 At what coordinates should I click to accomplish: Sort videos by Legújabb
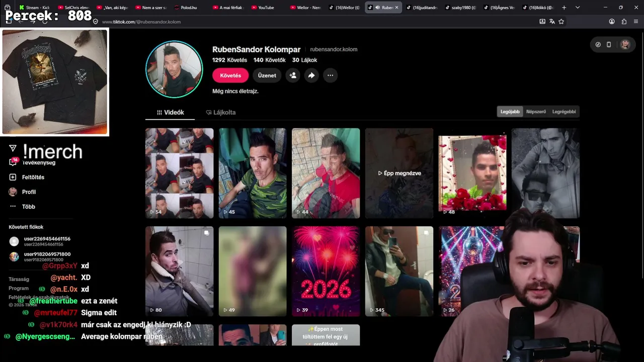pyautogui.click(x=510, y=112)
